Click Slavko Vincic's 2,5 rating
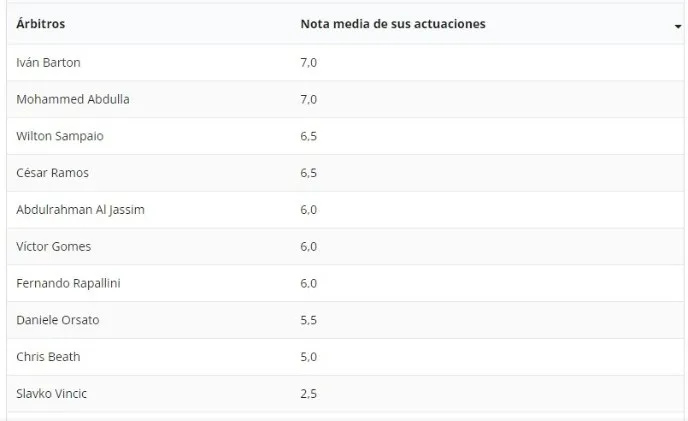688x421 pixels. [x=309, y=394]
